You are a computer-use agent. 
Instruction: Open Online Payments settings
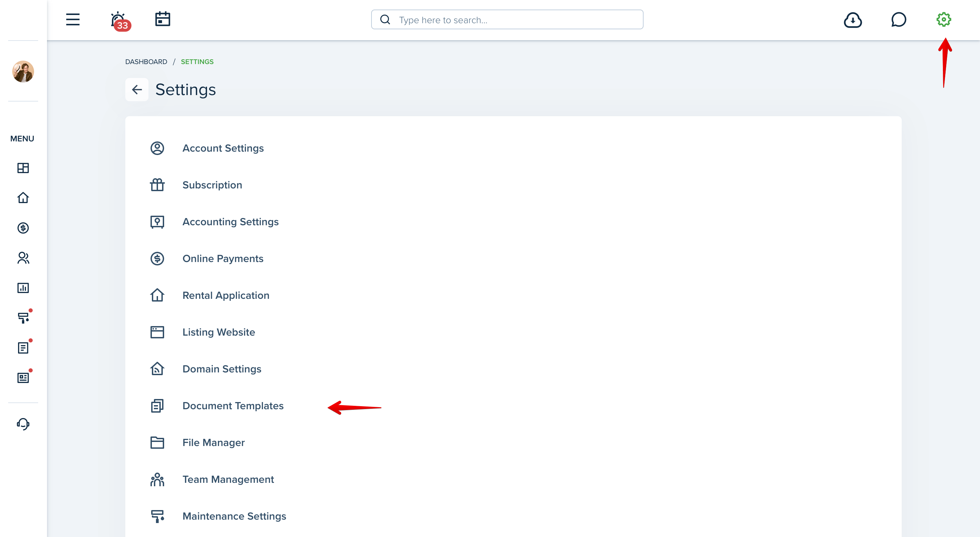click(x=223, y=258)
